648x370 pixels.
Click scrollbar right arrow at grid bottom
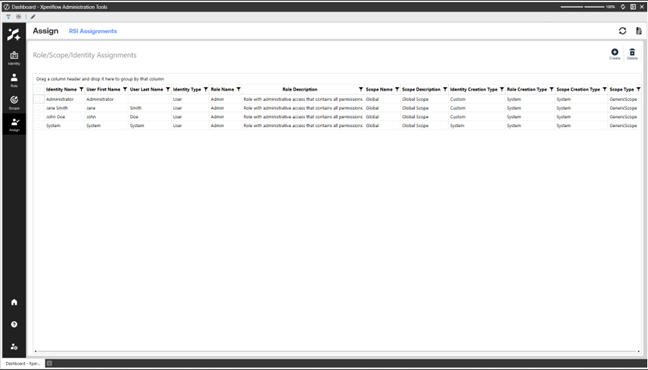(638, 351)
